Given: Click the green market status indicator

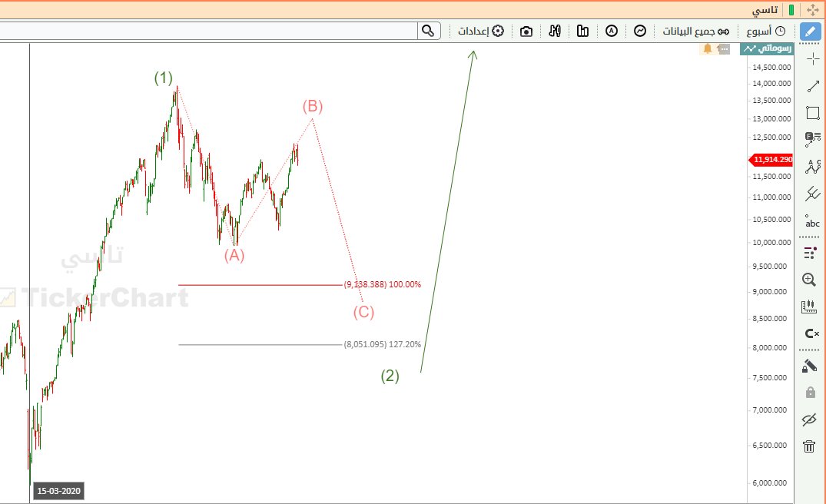Looking at the screenshot, I should 791,10.
